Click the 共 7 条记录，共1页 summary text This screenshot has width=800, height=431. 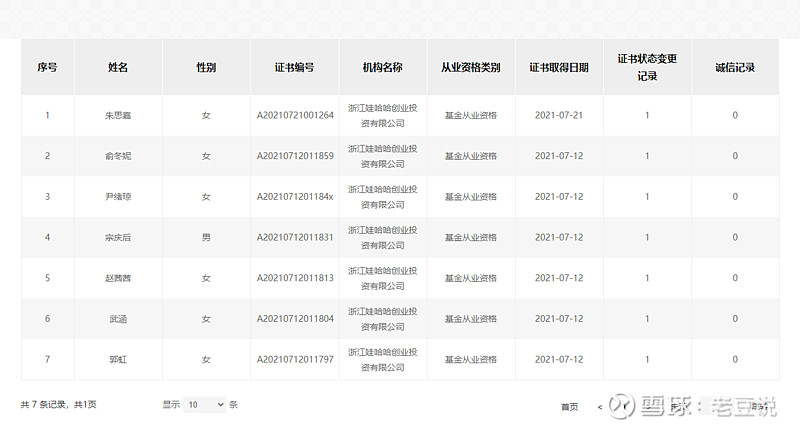tap(58, 404)
